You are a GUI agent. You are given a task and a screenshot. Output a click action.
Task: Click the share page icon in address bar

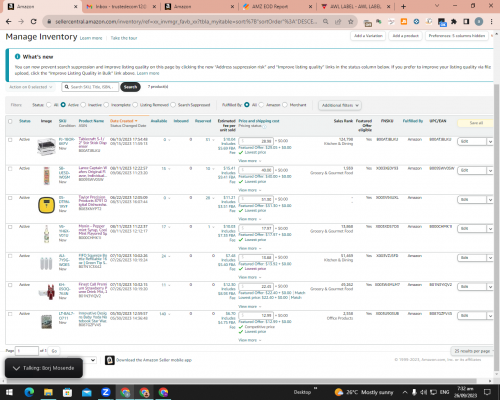[x=338, y=22]
